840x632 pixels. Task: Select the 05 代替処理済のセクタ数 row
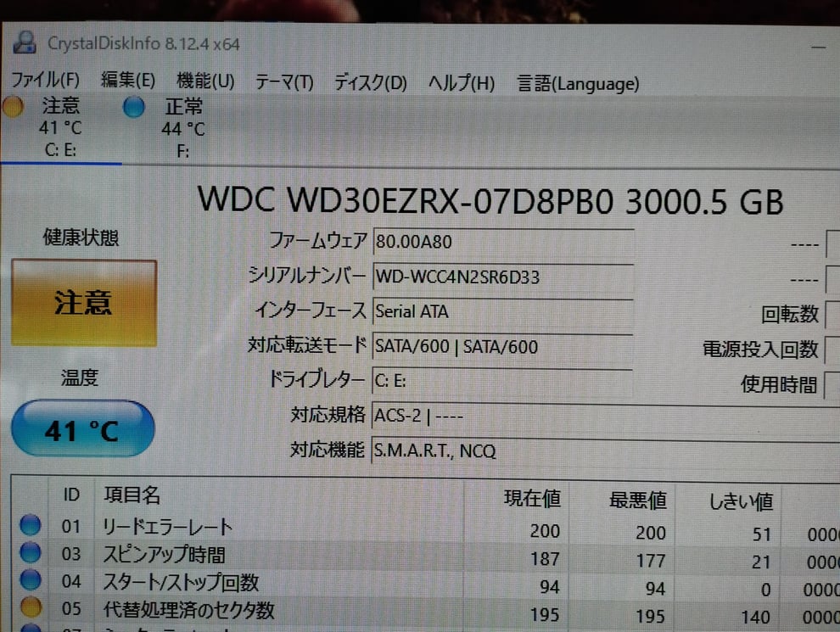coord(426,612)
